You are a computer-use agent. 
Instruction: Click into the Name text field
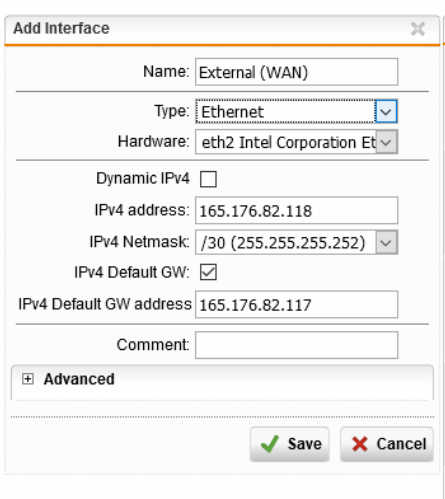click(297, 72)
